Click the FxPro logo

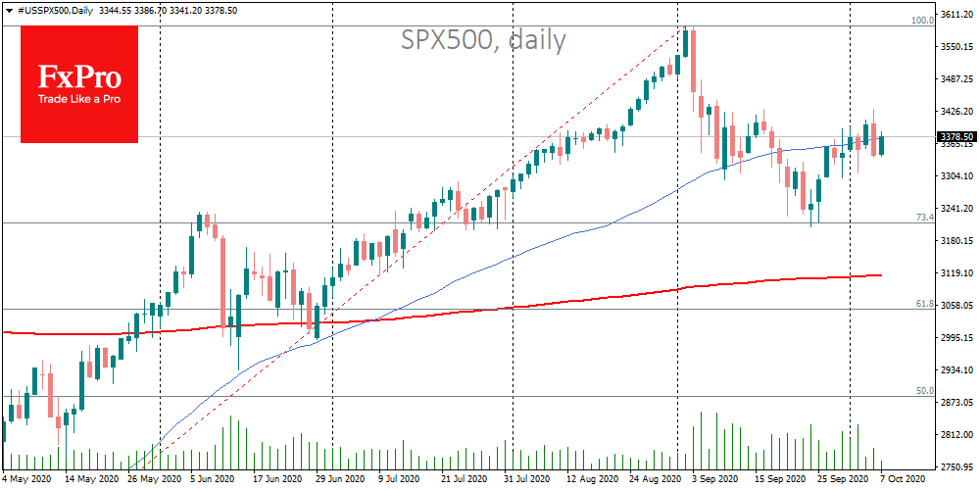[80, 83]
